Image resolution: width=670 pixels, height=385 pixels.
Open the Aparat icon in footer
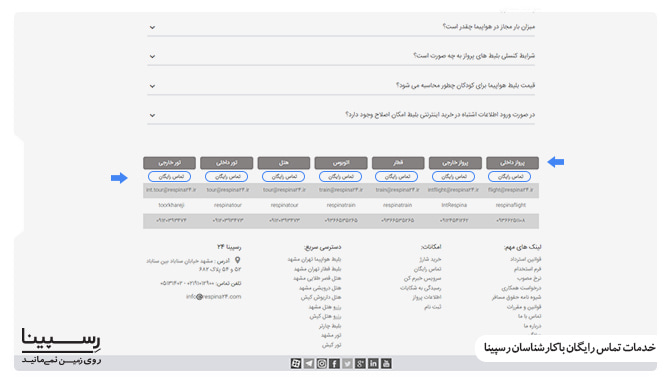click(x=295, y=364)
